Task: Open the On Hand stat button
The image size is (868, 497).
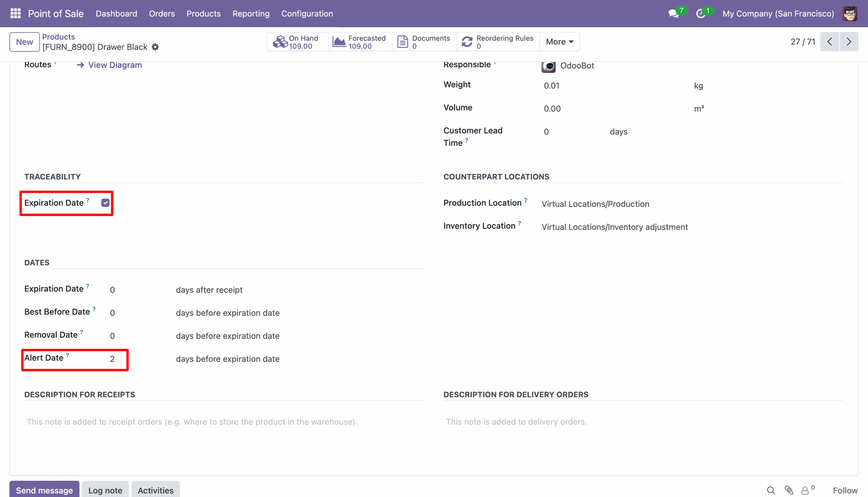Action: [297, 42]
